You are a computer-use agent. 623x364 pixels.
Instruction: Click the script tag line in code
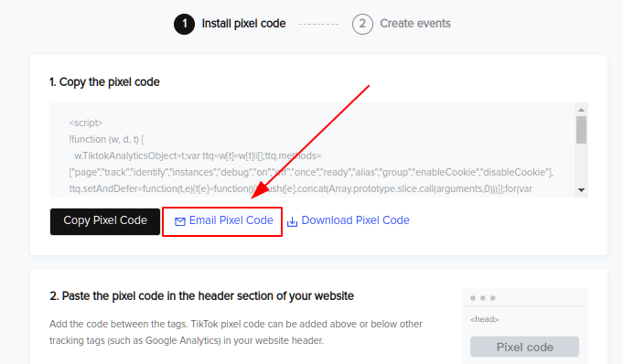pos(86,123)
